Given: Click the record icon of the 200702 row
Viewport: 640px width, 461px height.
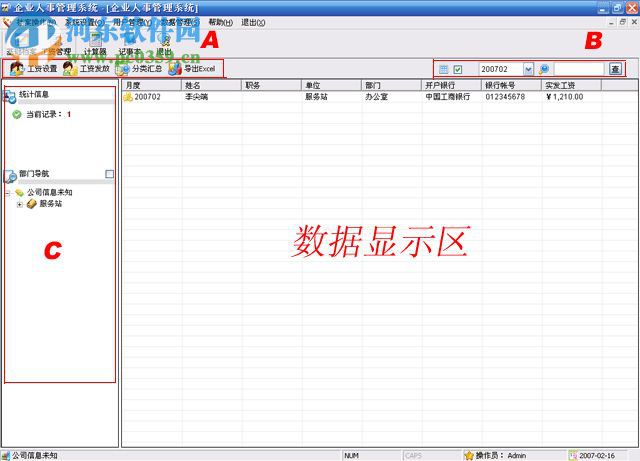Looking at the screenshot, I should coord(128,97).
